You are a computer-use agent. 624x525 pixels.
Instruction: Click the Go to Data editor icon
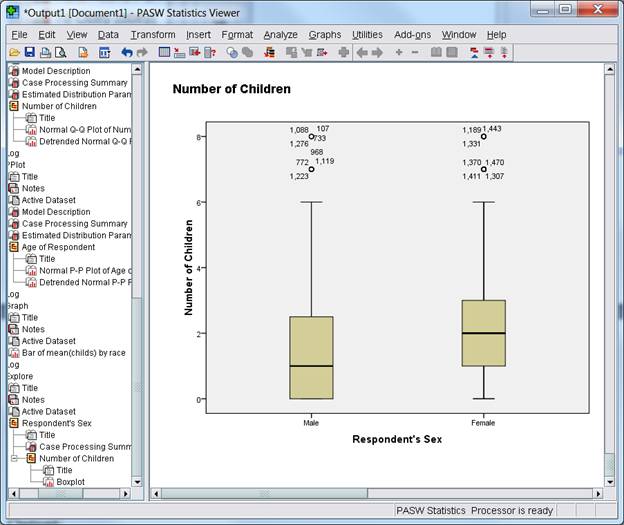coord(164,52)
